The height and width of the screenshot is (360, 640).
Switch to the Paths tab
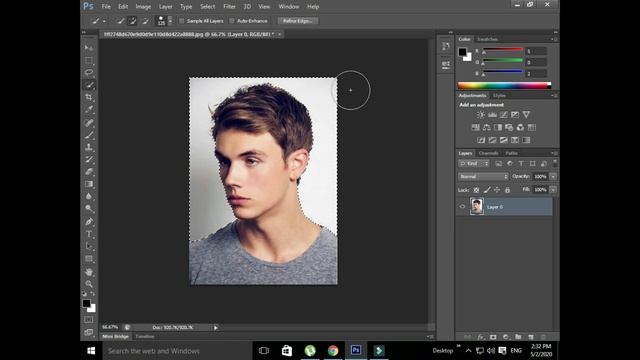click(x=511, y=153)
